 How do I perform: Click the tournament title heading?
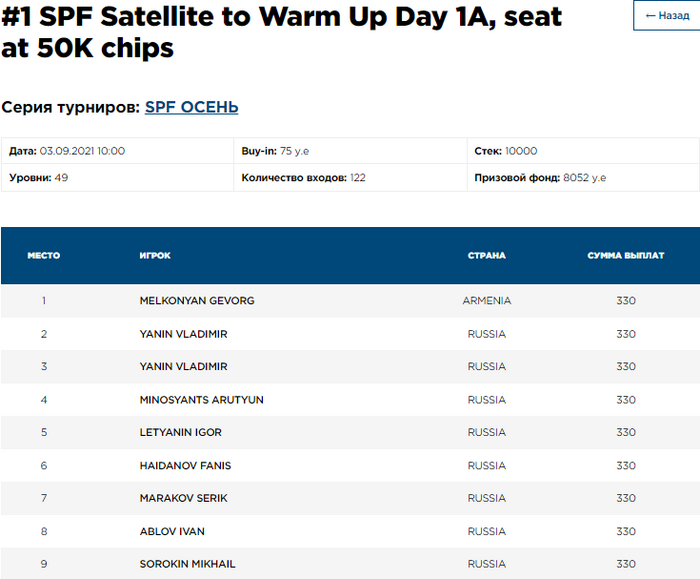280,32
